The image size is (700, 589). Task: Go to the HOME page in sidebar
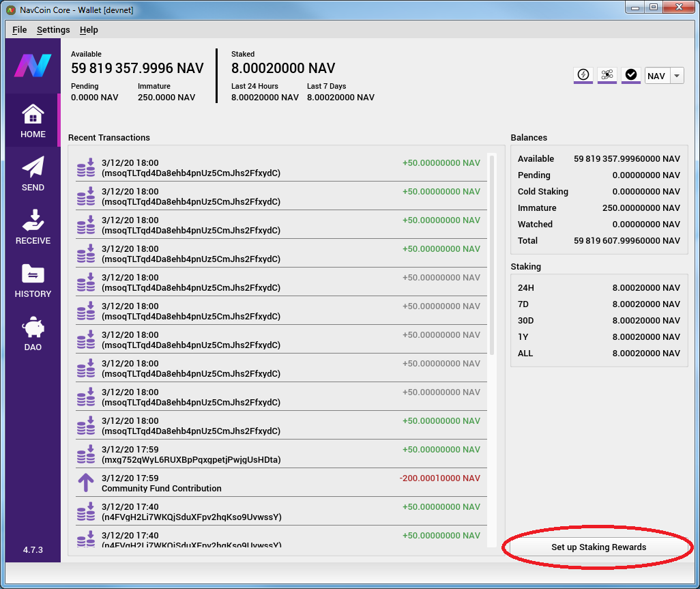click(33, 121)
